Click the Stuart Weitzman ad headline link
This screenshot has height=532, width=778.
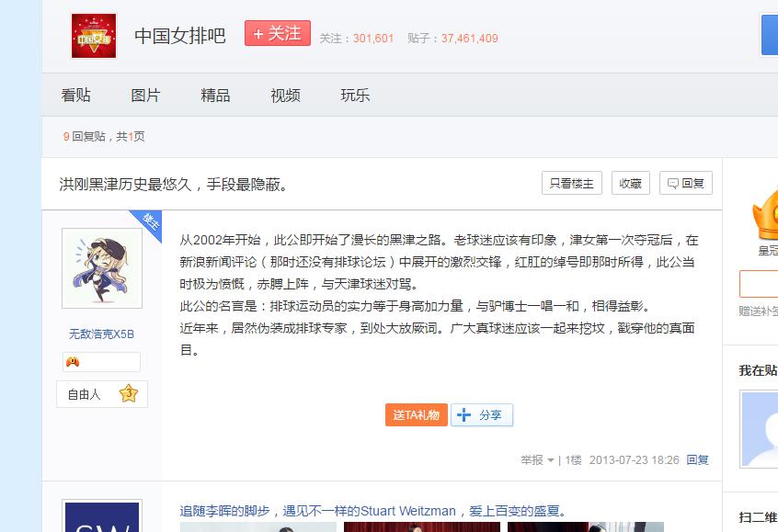(x=372, y=511)
